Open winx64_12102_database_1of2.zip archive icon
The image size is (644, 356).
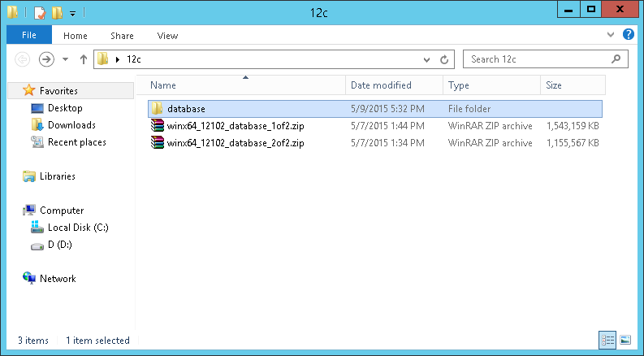tap(157, 125)
